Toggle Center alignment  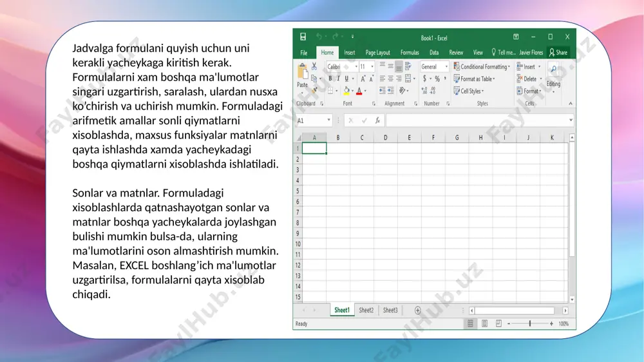(x=391, y=79)
